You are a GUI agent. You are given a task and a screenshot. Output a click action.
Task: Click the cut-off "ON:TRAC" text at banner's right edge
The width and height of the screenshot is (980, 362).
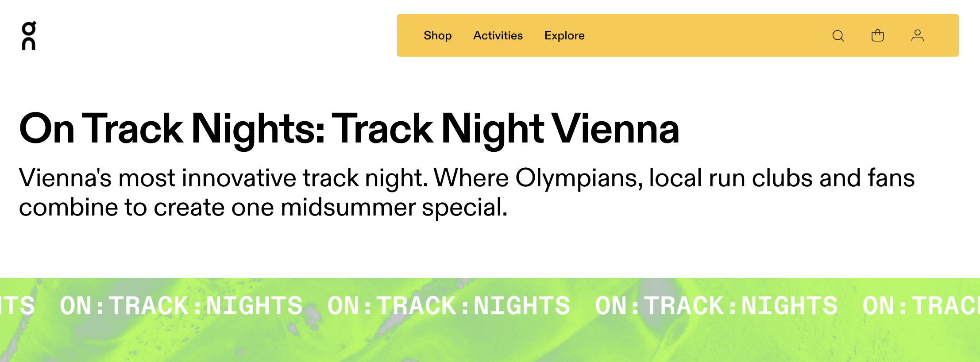point(921,306)
